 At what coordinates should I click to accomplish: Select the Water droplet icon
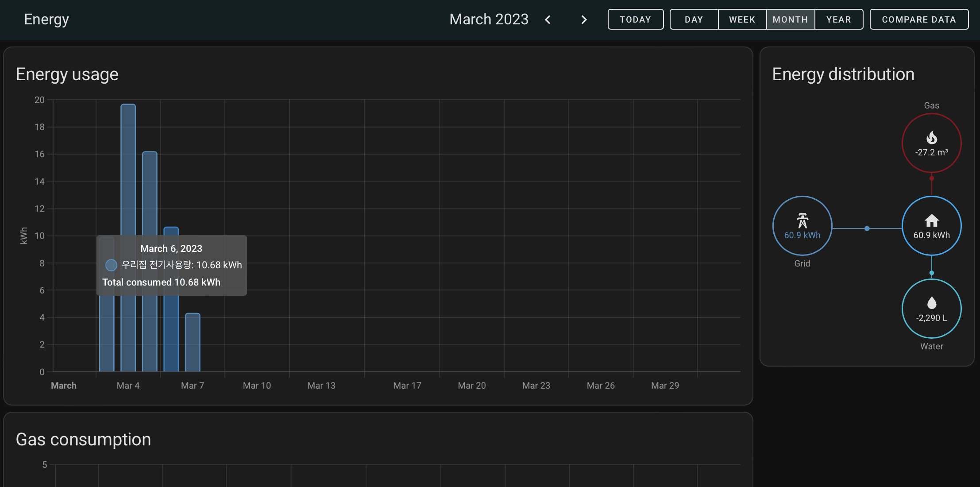[931, 303]
